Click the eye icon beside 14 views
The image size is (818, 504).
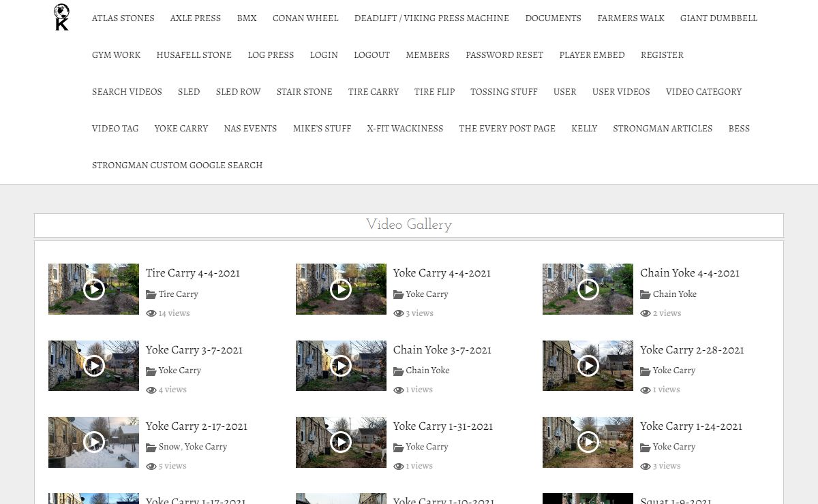coord(151,314)
